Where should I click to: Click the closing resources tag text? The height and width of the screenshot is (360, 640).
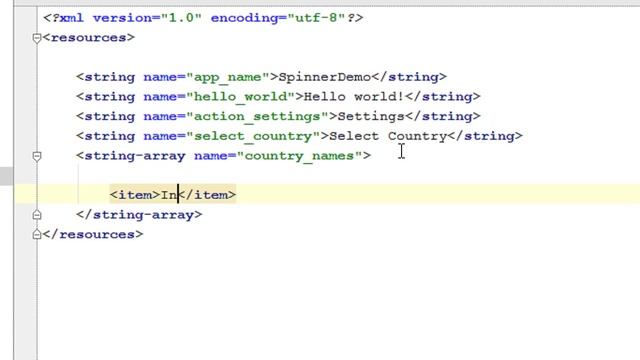[93, 234]
